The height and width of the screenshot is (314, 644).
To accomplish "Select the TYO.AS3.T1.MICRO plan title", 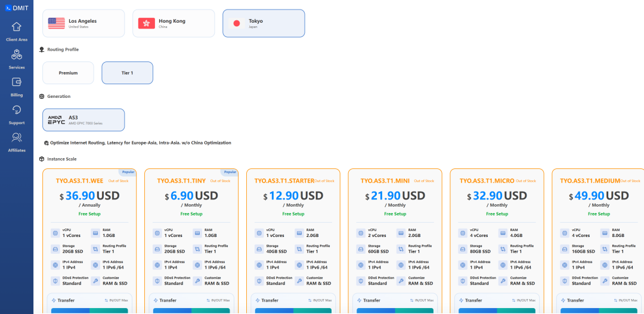I will (487, 180).
